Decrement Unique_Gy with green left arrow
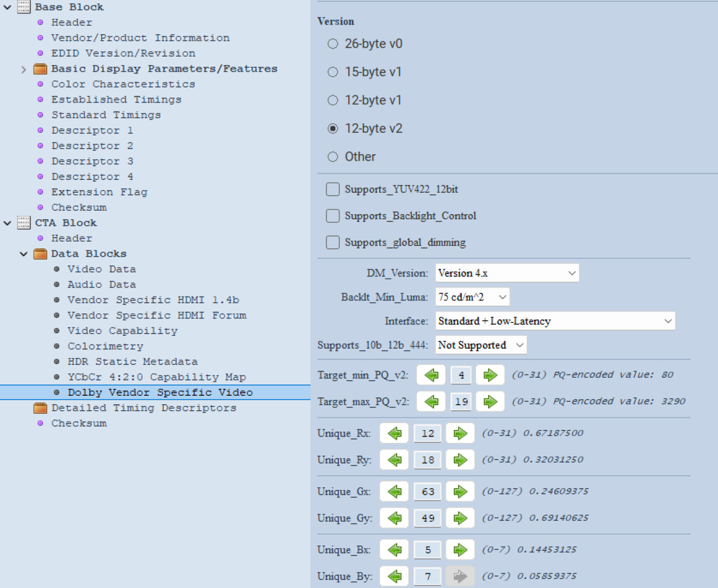The width and height of the screenshot is (718, 588). tap(394, 518)
